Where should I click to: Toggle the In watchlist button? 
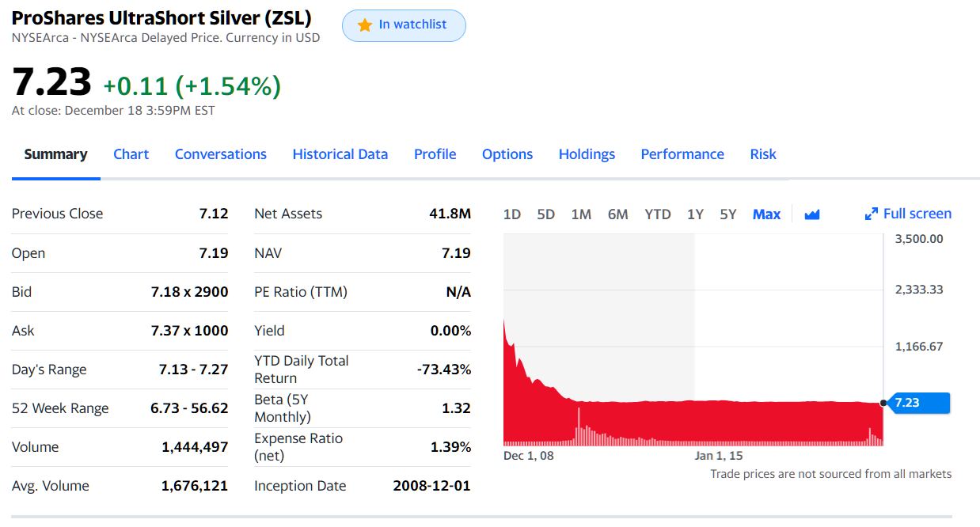click(x=404, y=25)
